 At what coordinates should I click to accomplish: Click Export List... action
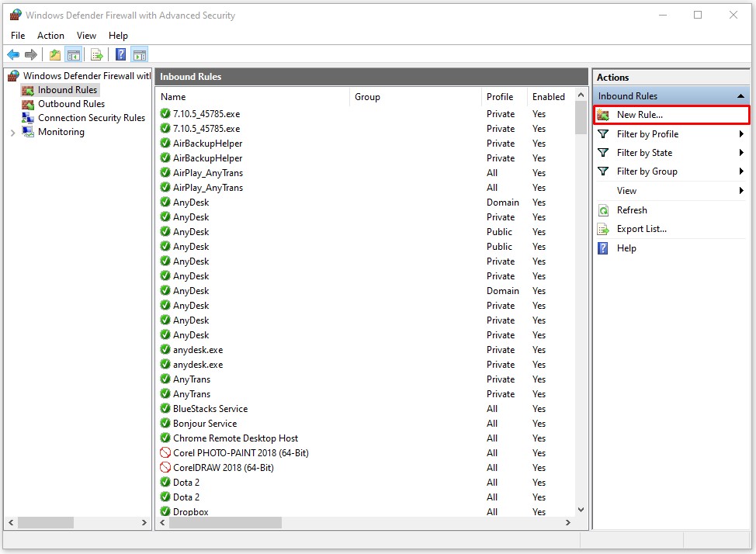click(642, 229)
